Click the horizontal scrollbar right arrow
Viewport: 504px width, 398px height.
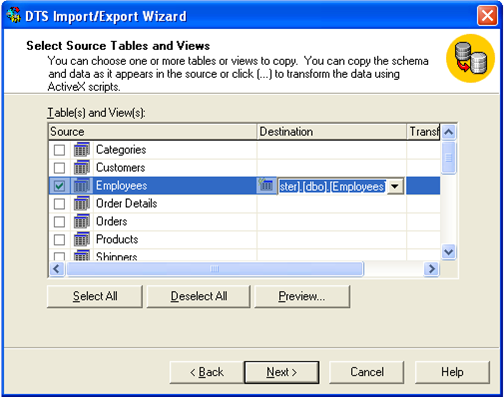tap(432, 268)
